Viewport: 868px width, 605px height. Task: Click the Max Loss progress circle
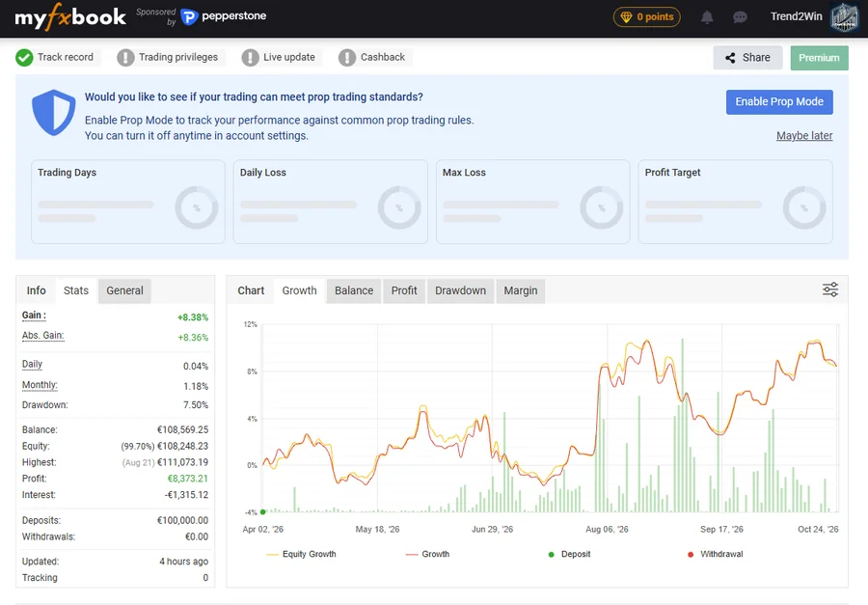click(601, 207)
